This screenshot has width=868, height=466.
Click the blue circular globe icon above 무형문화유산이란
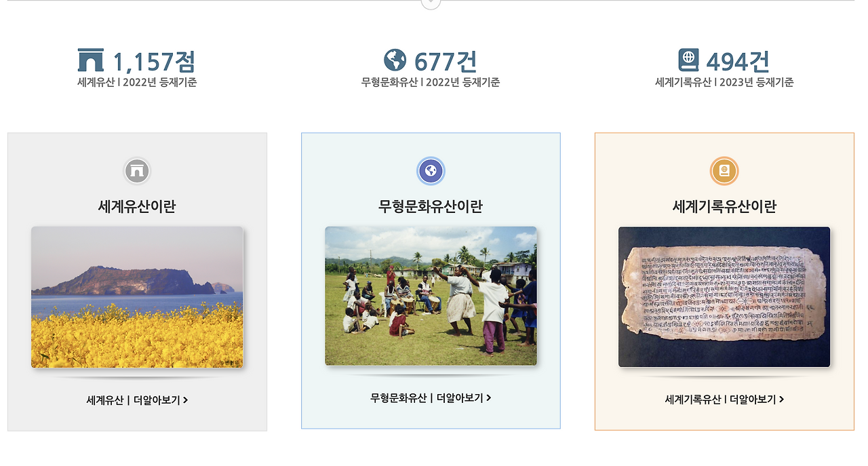(431, 171)
